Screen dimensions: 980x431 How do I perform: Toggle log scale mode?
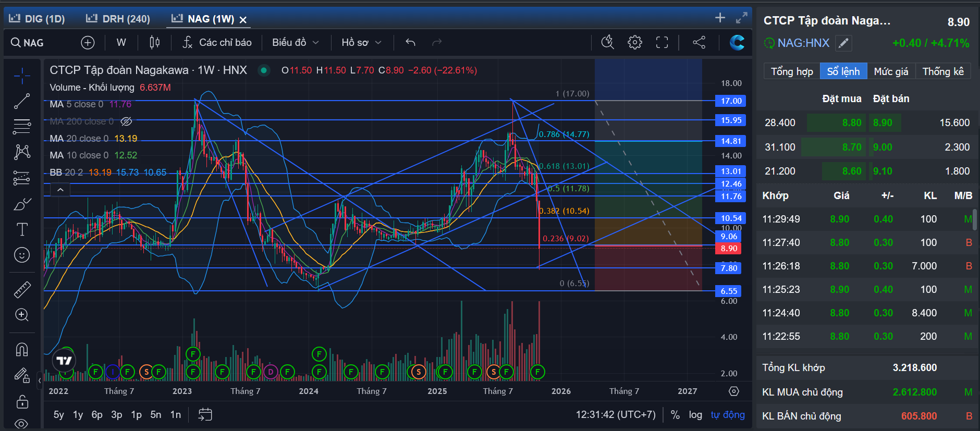coord(695,415)
